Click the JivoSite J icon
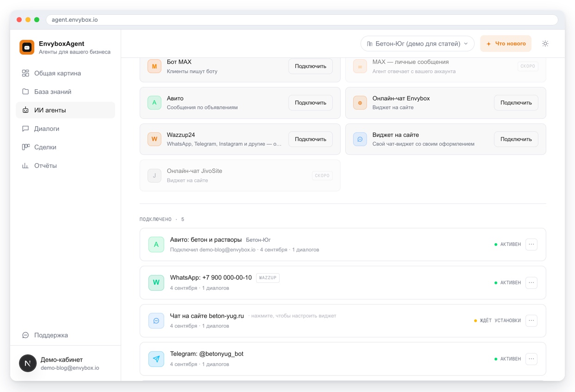The width and height of the screenshot is (575, 392). coord(154,176)
